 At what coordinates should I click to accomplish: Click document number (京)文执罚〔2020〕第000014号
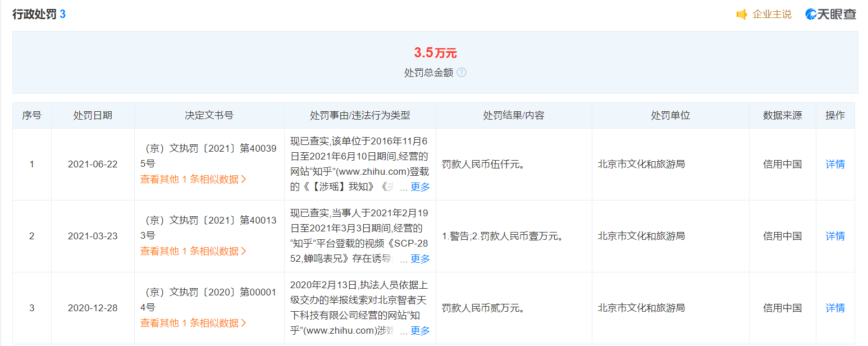(x=209, y=300)
